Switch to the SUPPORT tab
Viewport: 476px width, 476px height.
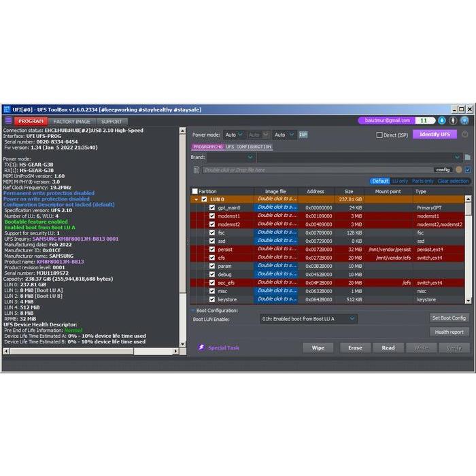click(x=112, y=122)
